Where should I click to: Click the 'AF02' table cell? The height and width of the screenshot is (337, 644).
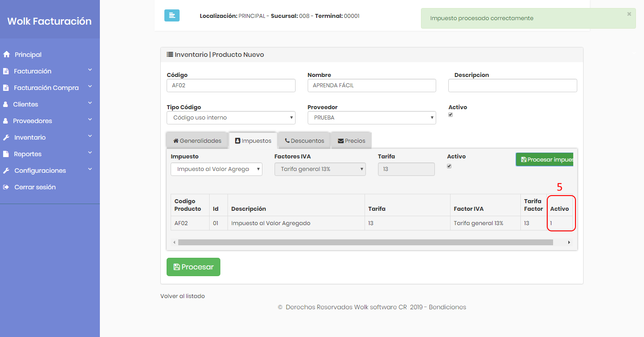click(x=190, y=223)
